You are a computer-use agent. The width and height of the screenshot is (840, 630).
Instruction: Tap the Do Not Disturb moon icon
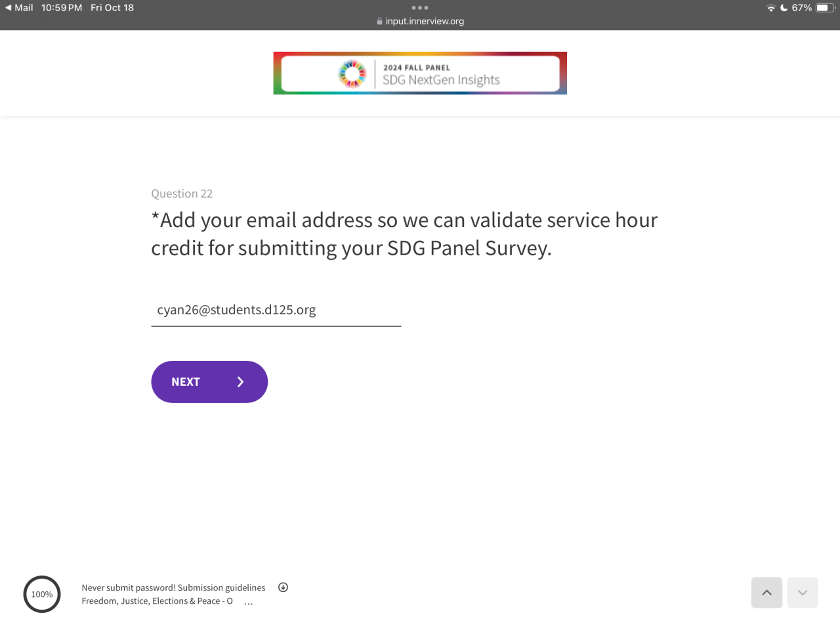tap(784, 8)
